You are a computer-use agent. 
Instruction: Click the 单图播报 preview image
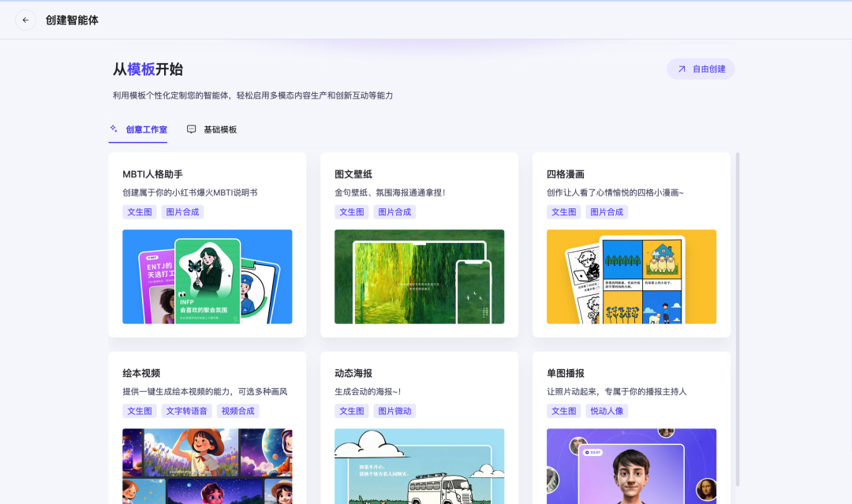coord(631,466)
